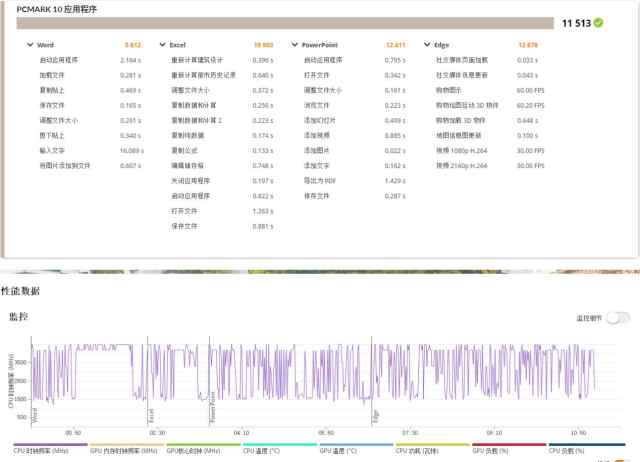The image size is (640, 462).
Task: Click the CPU clock frequency chart plot
Action: coord(326,381)
